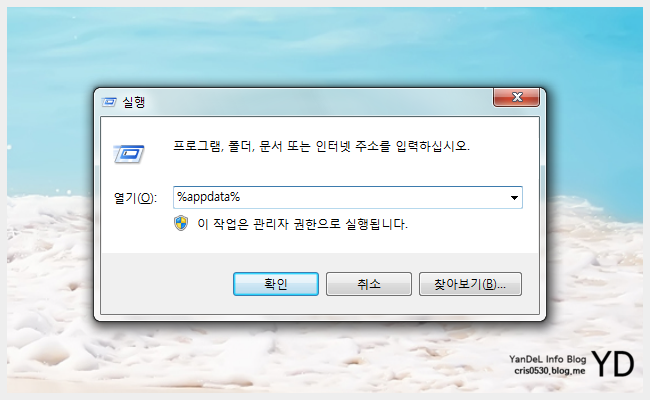The image size is (650, 400).
Task: Close the 실행 dialog with the red X
Action: (x=516, y=97)
